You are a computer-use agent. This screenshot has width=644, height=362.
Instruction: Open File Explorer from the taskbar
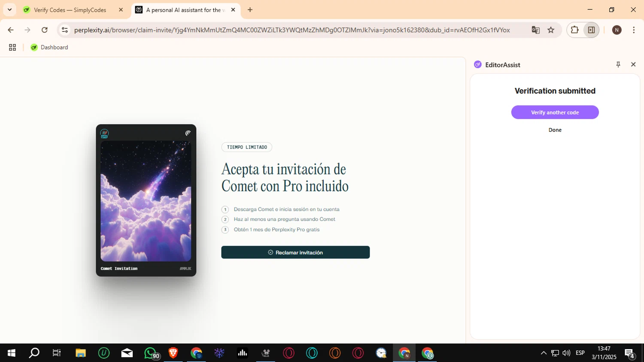81,353
